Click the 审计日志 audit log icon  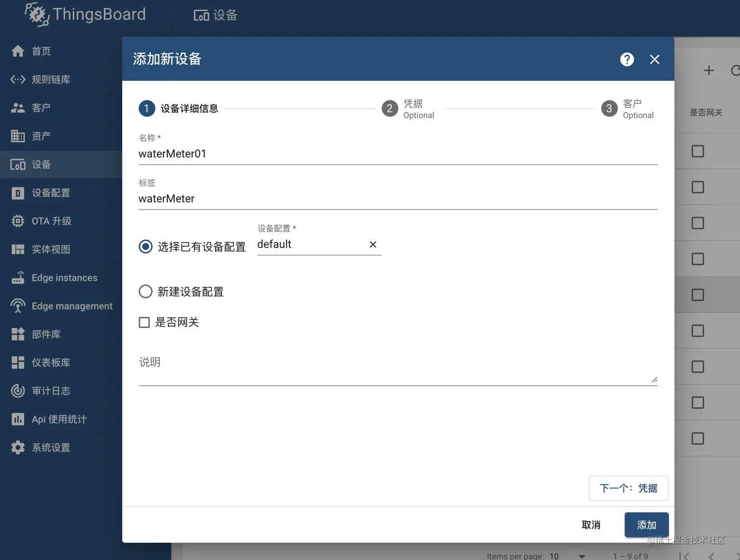(18, 391)
